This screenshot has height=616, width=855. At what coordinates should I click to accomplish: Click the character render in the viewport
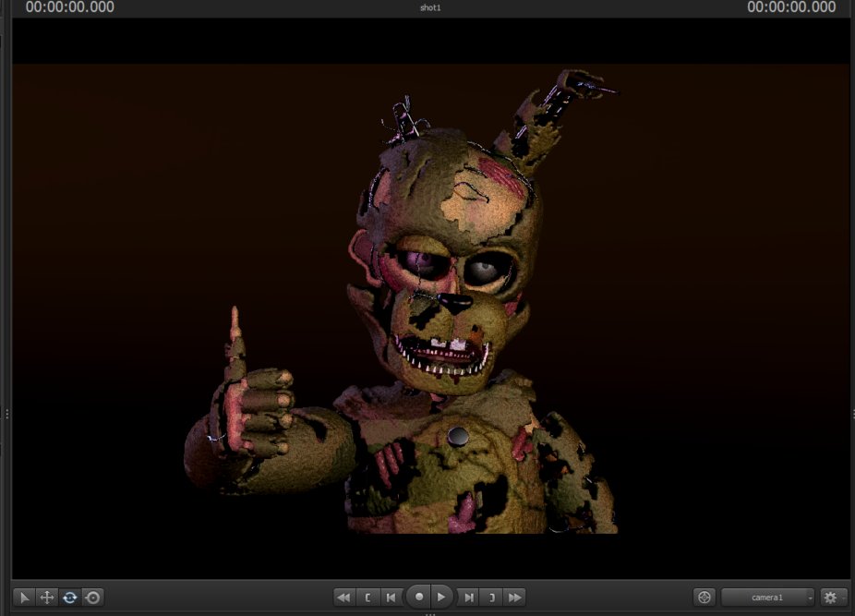402,303
